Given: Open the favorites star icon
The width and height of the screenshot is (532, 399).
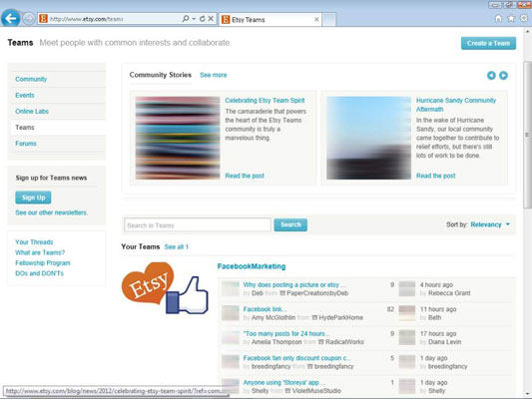Looking at the screenshot, I should click(x=511, y=19).
